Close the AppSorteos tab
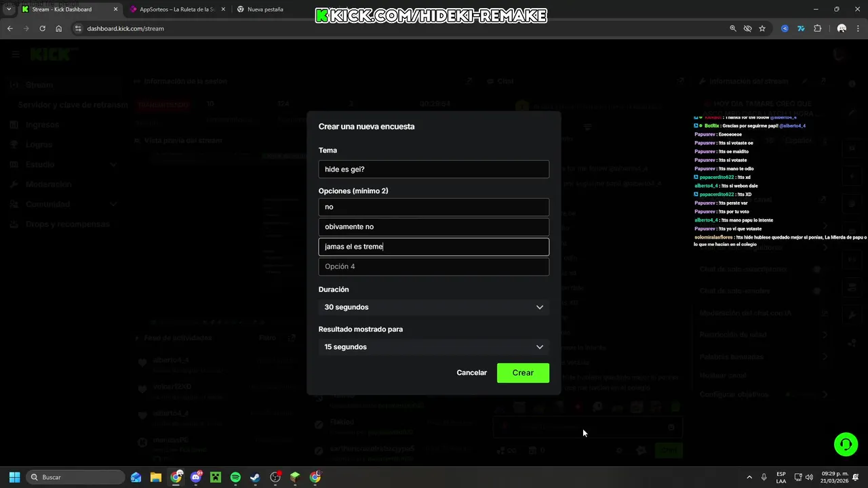 click(x=222, y=9)
